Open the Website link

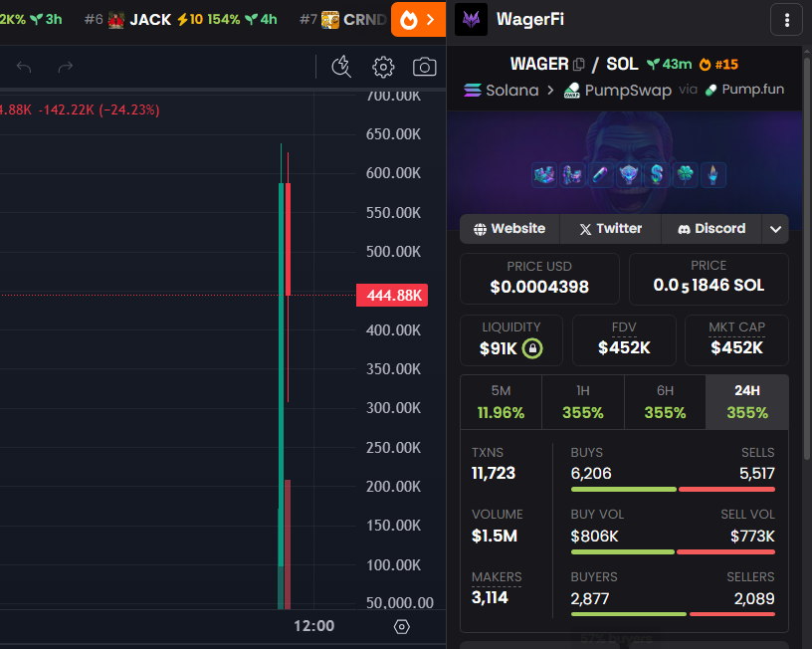[510, 228]
